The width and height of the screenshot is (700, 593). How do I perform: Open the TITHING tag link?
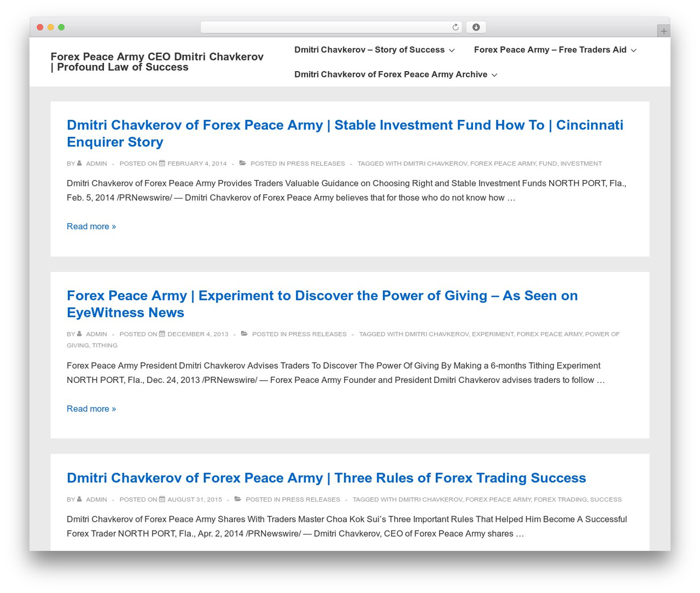click(104, 346)
